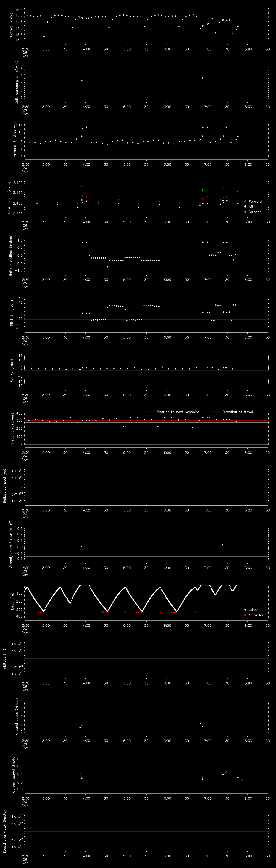Image resolution: width=276 pixels, height=868 pixels.
Task: Click green Direction of travel line sample
Action: coord(215,412)
